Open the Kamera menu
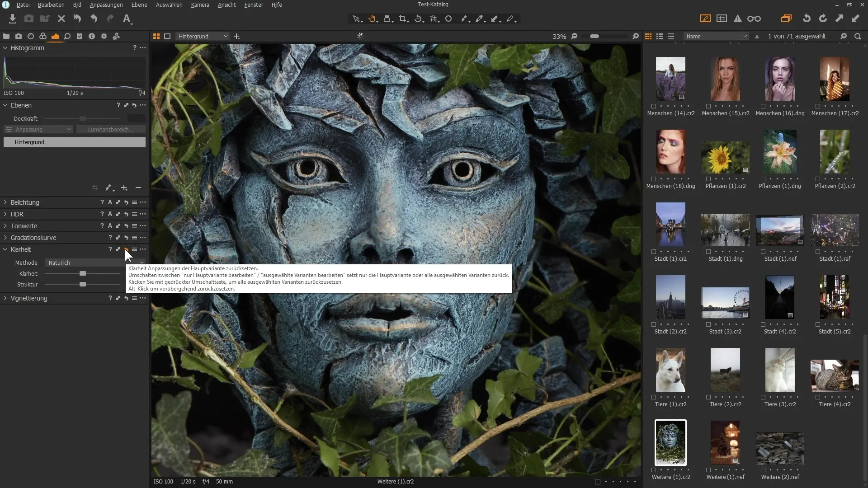868x488 pixels. pyautogui.click(x=200, y=5)
